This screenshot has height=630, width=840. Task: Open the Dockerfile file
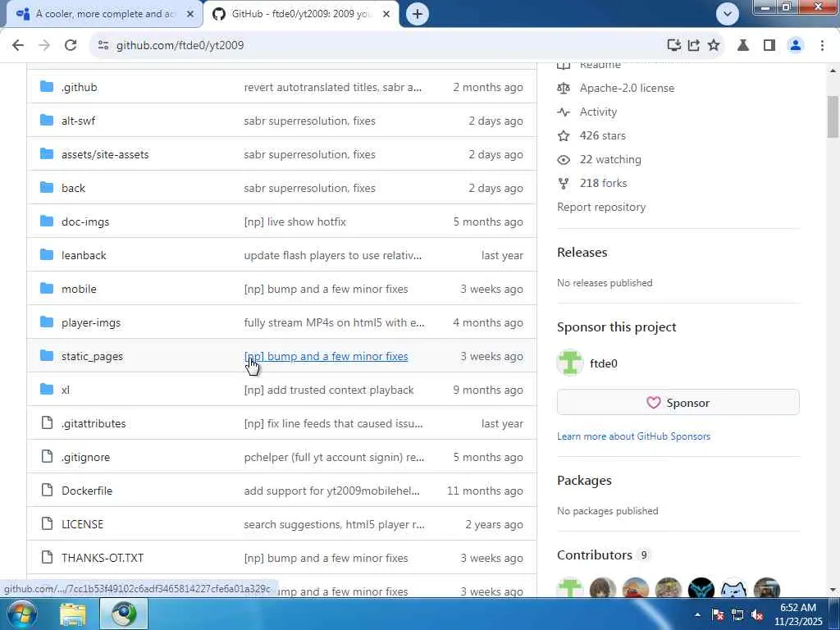(x=87, y=491)
